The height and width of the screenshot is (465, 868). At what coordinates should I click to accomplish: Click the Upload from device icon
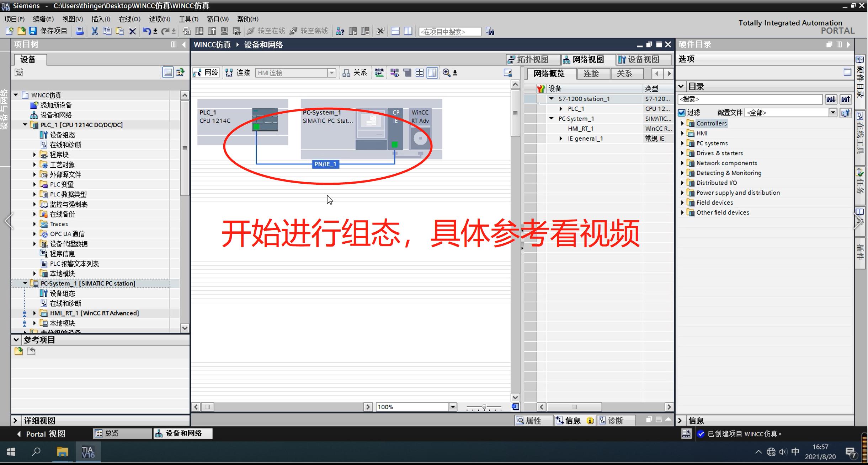212,31
